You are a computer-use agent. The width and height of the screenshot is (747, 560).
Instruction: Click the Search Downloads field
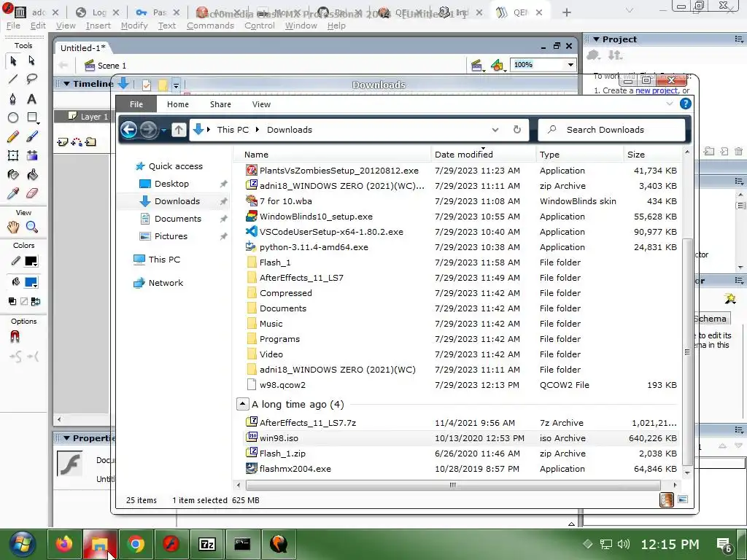[611, 130]
